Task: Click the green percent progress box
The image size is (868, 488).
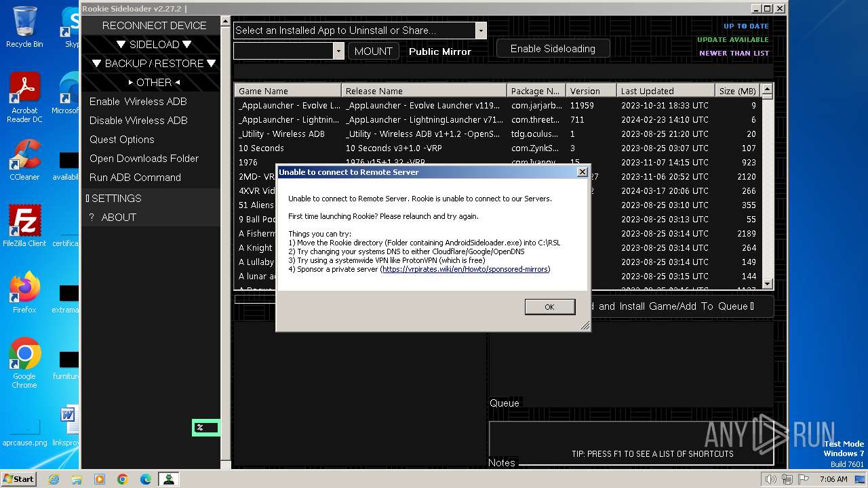Action: coord(205,428)
